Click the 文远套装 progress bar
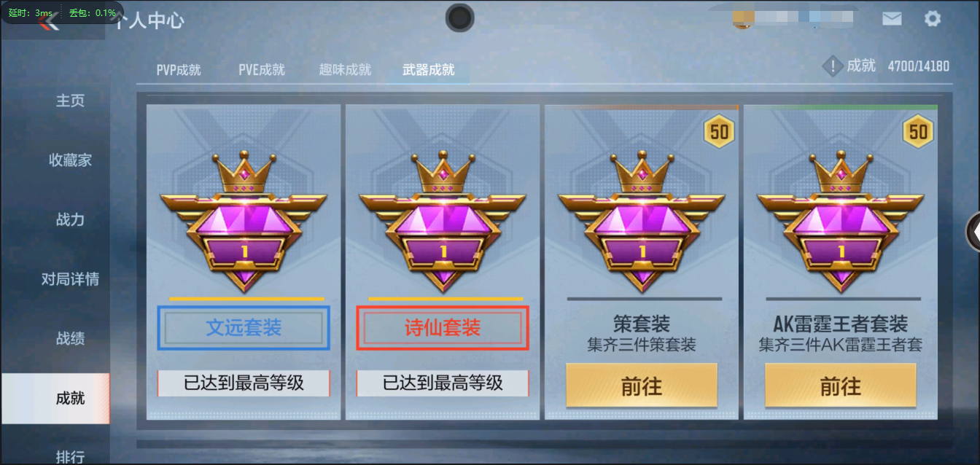 [x=246, y=299]
